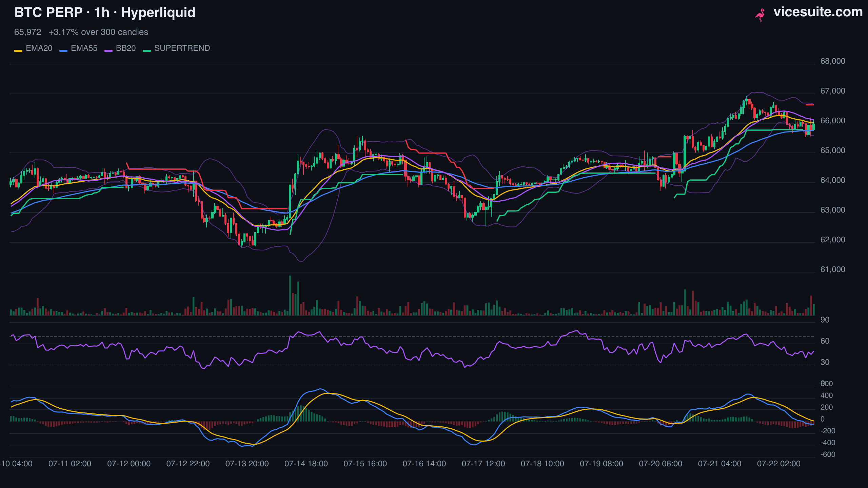Screen dimensions: 868x488
Task: Click the blue EMA55 legend swatch
Action: (63, 51)
